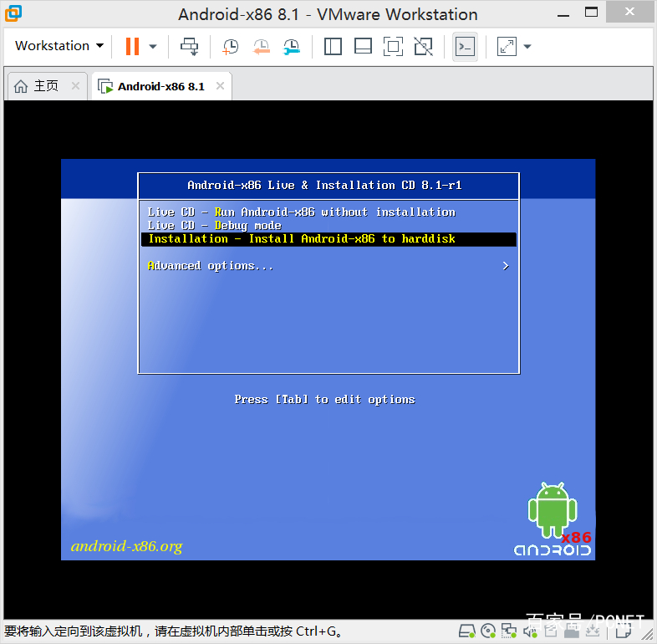The height and width of the screenshot is (644, 657).
Task: Click the Advanced options arrow chevron
Action: click(x=506, y=266)
